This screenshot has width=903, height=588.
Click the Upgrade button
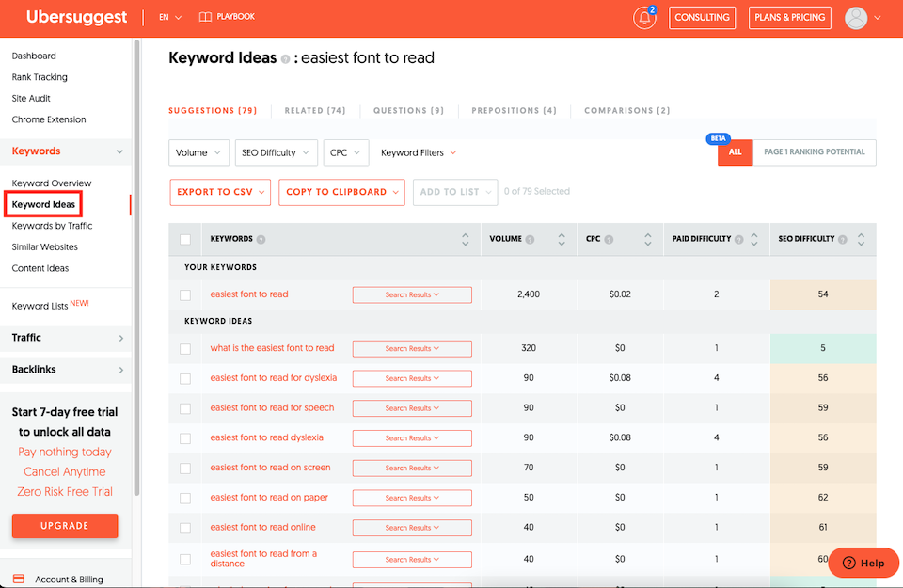coord(65,526)
